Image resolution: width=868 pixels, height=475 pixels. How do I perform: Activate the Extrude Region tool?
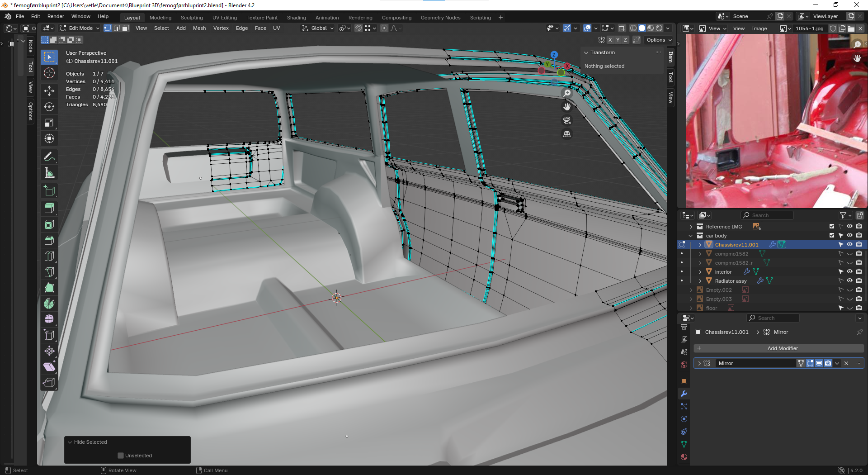[x=49, y=208]
